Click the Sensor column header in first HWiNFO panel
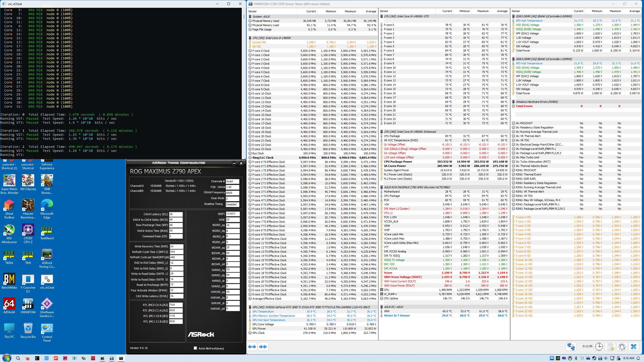Screen dimensions: 644x362 point(272,11)
